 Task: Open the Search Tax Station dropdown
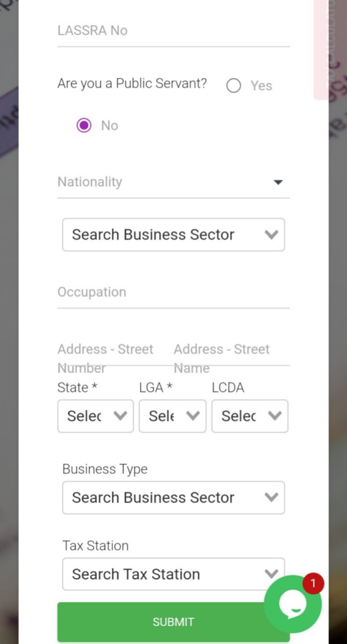click(173, 574)
